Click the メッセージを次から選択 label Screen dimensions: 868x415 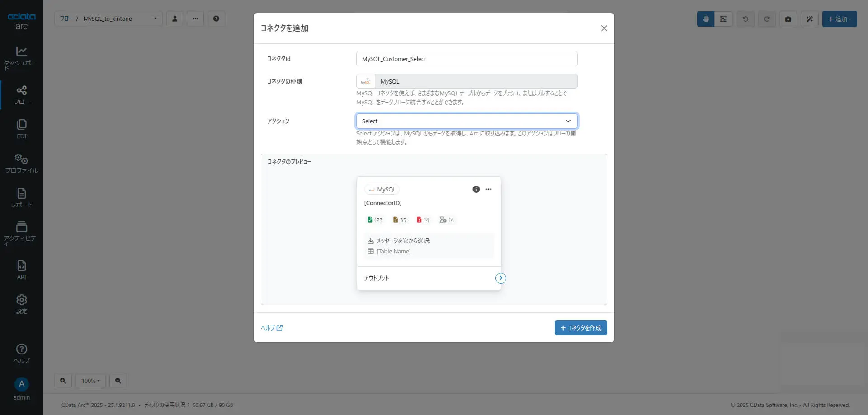pos(404,241)
